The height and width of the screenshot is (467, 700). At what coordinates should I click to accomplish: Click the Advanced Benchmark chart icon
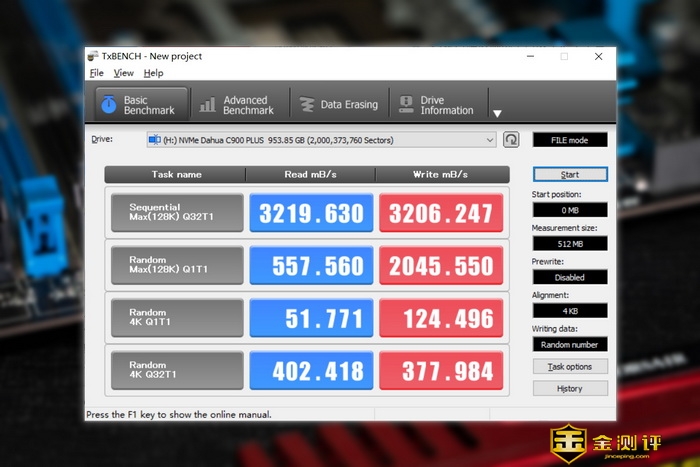coord(208,104)
